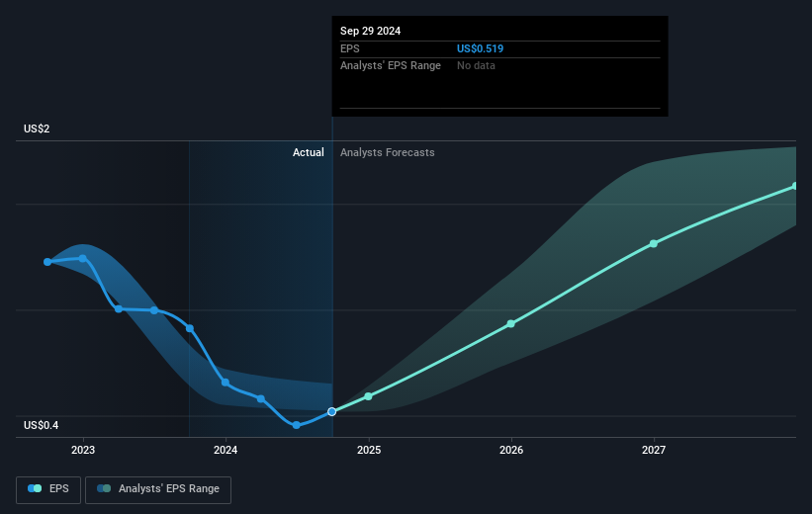Screen dimensions: 812x514
Task: Click the Actual section label
Action: click(309, 152)
